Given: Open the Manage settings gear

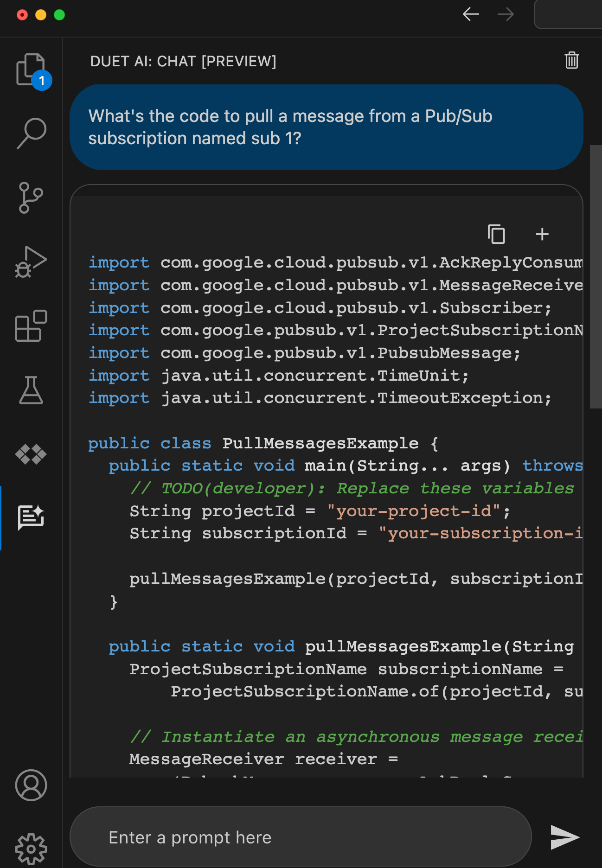Looking at the screenshot, I should tap(31, 849).
